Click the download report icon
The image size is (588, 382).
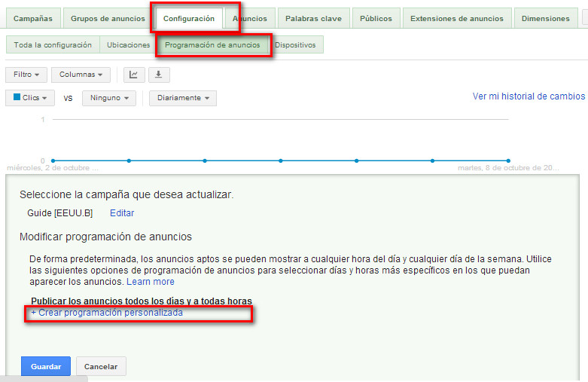click(159, 75)
